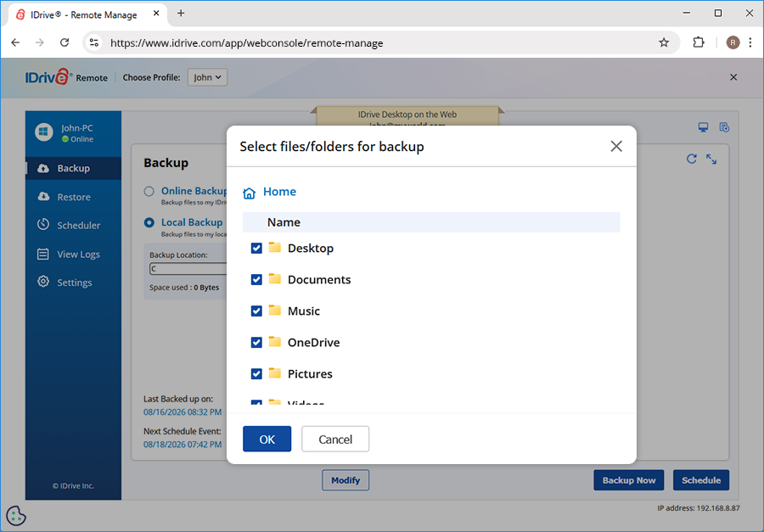The width and height of the screenshot is (764, 532).
Task: Click the Settings gear icon
Action: (43, 282)
